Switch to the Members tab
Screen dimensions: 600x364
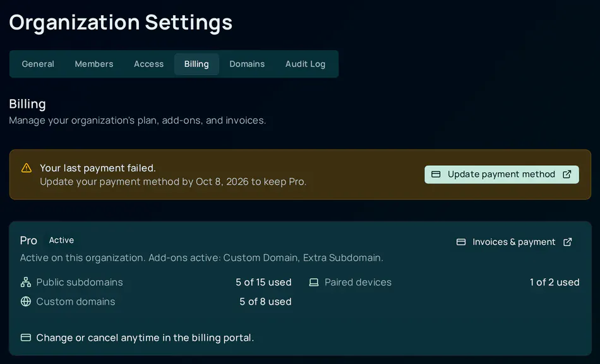[x=94, y=64]
